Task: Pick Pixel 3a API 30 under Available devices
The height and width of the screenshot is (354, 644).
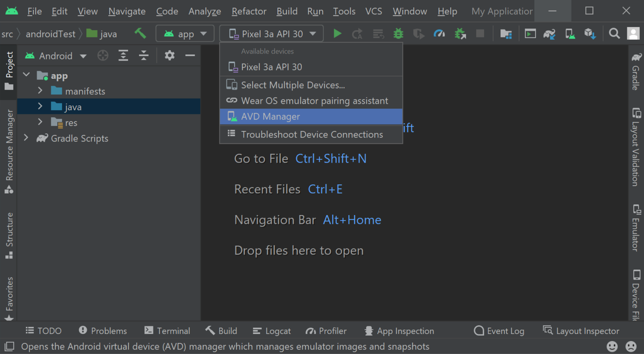Action: click(311, 67)
